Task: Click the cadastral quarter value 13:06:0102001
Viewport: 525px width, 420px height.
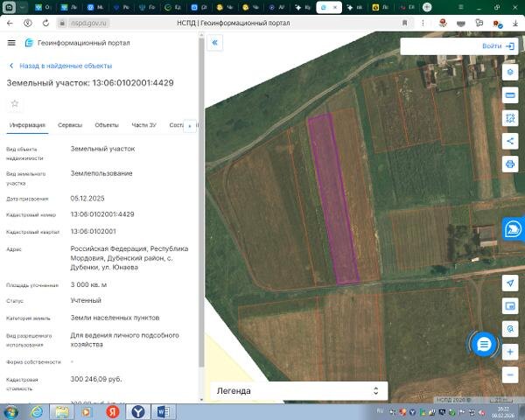Action: point(93,231)
